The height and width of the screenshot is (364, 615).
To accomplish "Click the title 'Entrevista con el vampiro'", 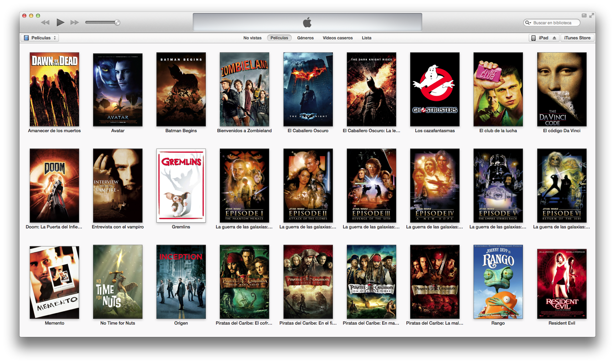I will click(x=118, y=227).
